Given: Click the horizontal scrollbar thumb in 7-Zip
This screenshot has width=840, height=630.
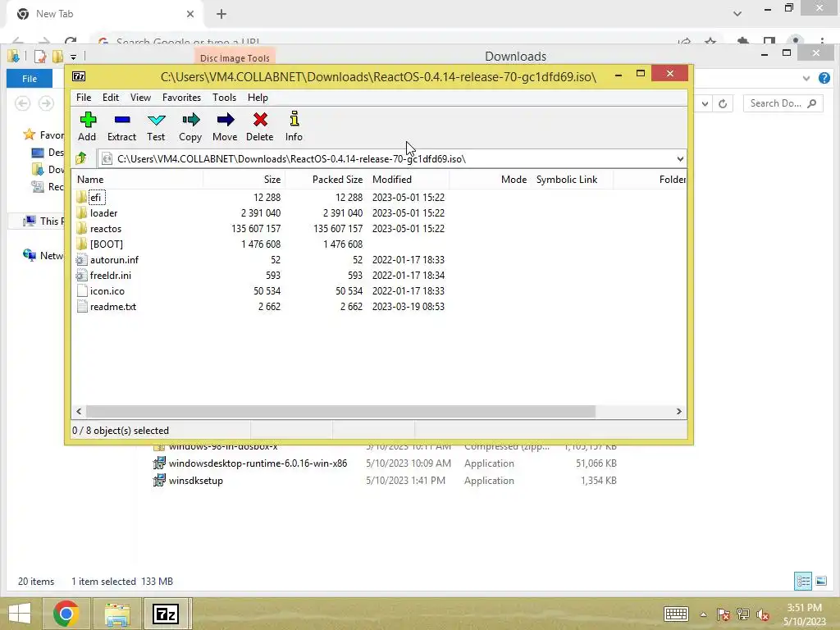Looking at the screenshot, I should (340, 412).
